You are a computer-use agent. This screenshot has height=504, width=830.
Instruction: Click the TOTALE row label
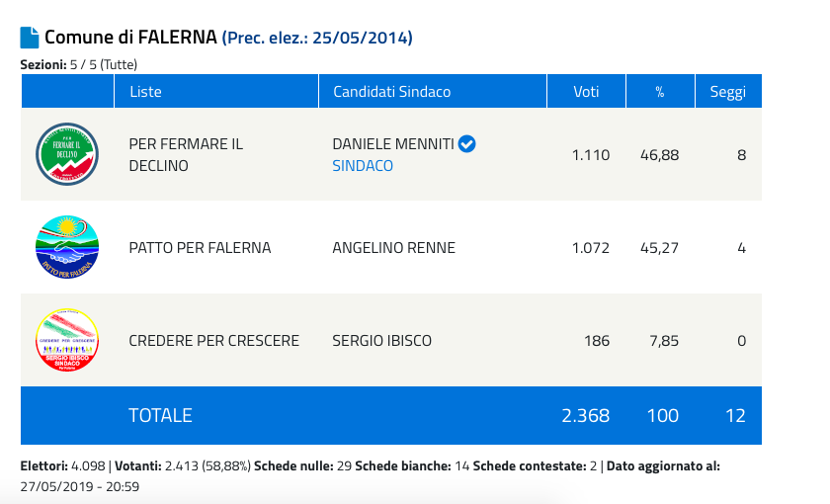(160, 416)
